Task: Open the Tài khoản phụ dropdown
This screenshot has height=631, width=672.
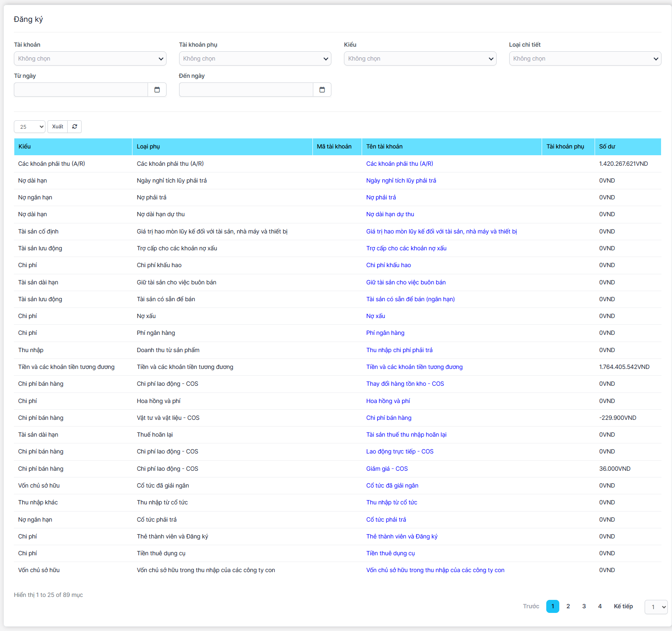Action: click(x=255, y=58)
